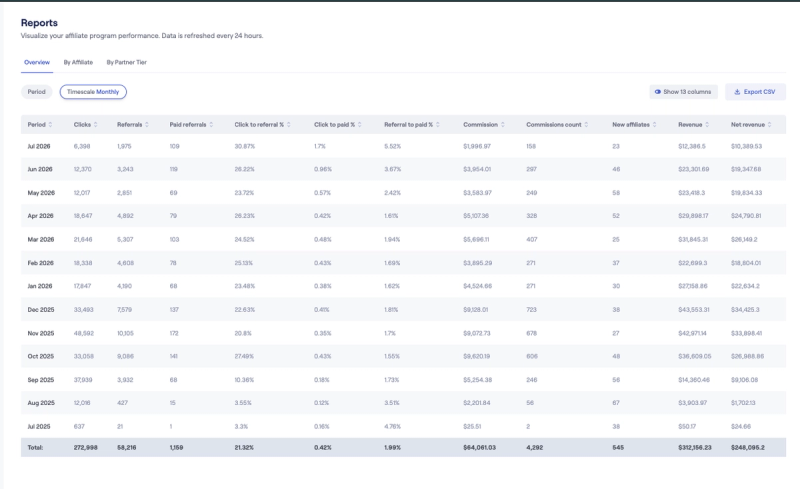The width and height of the screenshot is (800, 489).
Task: Click the Export CSV button label
Action: pos(759,92)
